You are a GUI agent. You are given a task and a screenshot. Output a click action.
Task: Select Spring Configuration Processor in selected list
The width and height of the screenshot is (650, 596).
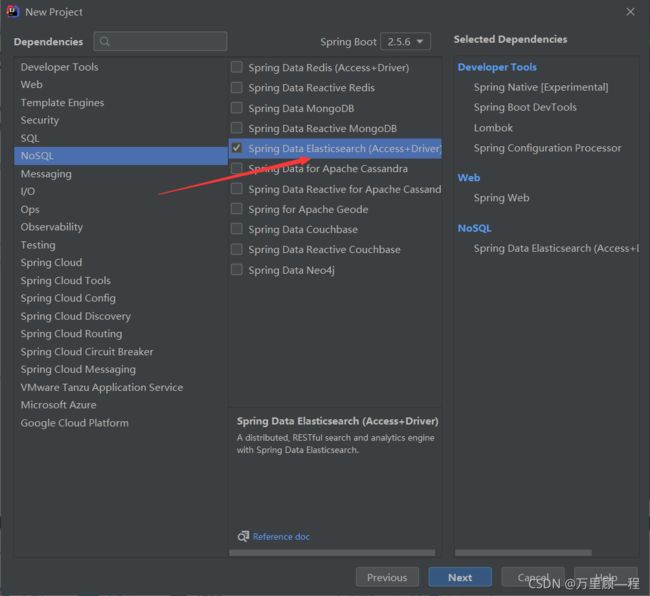548,148
